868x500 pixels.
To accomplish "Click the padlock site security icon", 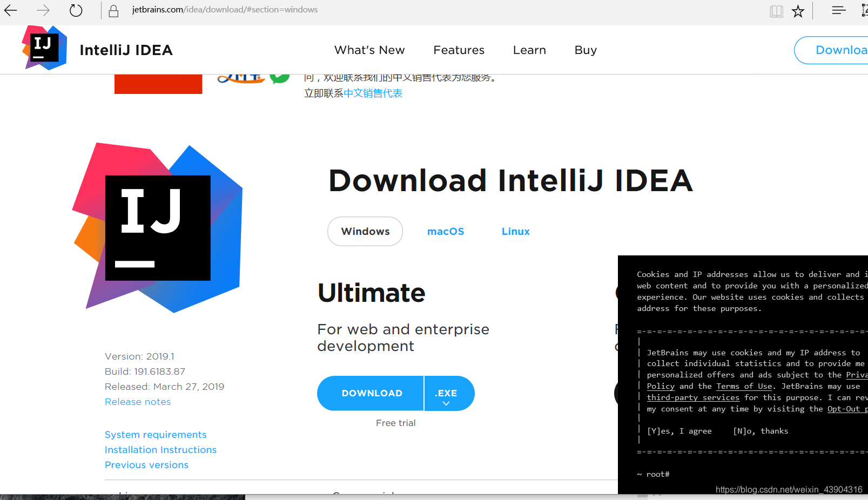I will 113,11.
